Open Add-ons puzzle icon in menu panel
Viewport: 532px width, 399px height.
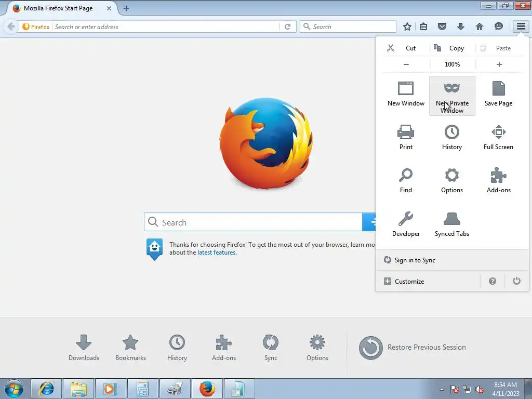[498, 181]
